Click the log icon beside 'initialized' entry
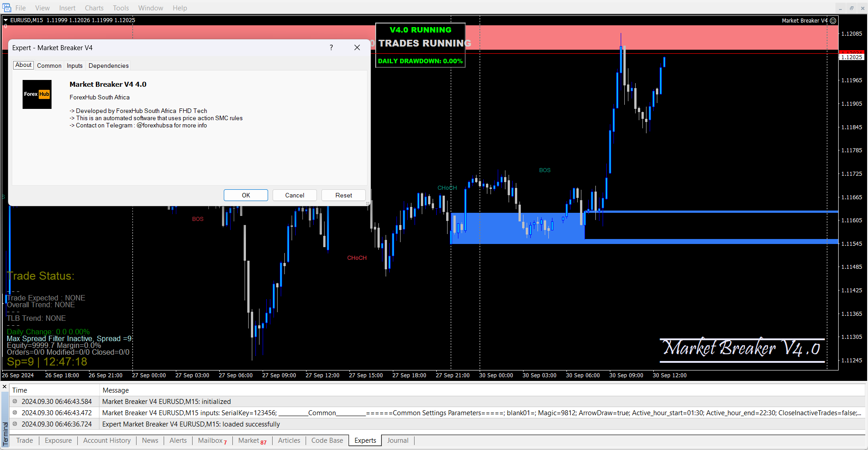Screen dimensions: 868x450 pos(15,401)
